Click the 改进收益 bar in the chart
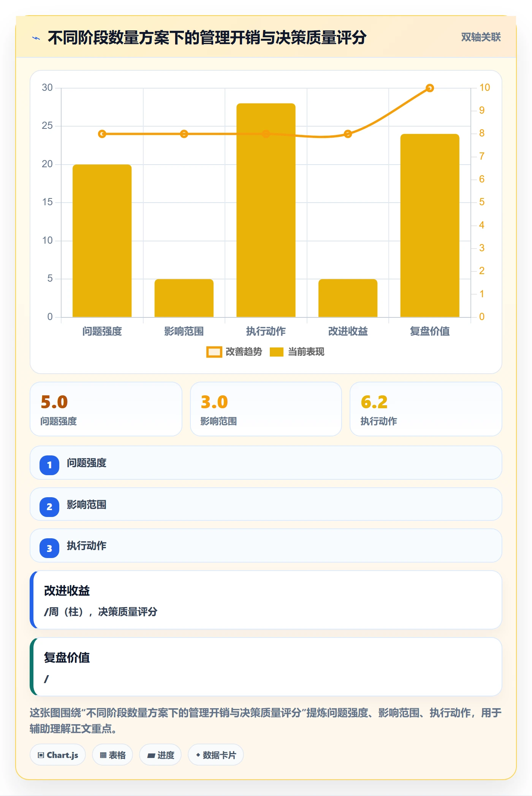This screenshot has width=532, height=796. click(x=348, y=298)
